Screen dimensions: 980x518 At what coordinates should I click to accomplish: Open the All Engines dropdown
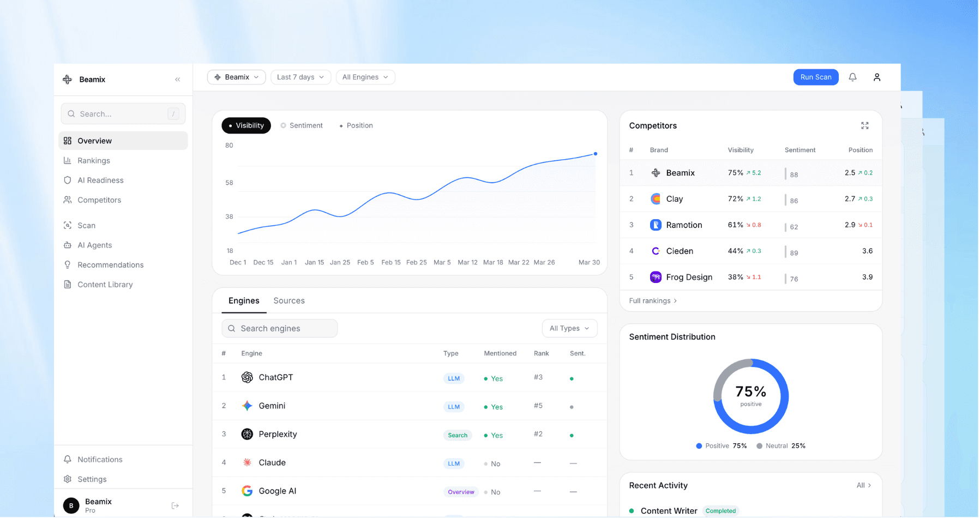pos(366,77)
